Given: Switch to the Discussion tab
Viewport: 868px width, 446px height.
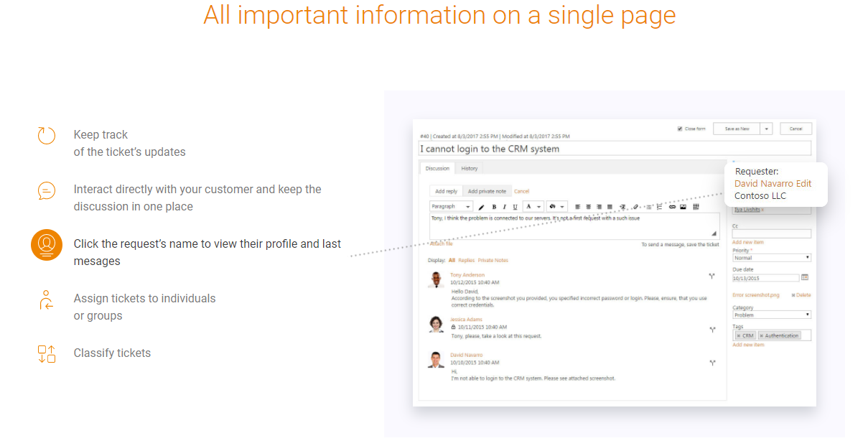Looking at the screenshot, I should pyautogui.click(x=437, y=168).
